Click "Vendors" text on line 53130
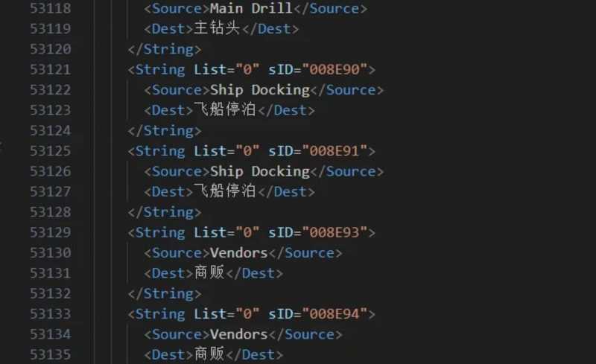This screenshot has width=596, height=364. pyautogui.click(x=238, y=253)
